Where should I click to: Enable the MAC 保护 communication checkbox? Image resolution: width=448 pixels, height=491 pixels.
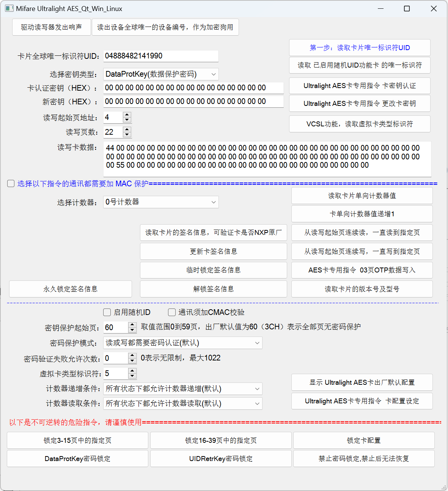click(11, 184)
